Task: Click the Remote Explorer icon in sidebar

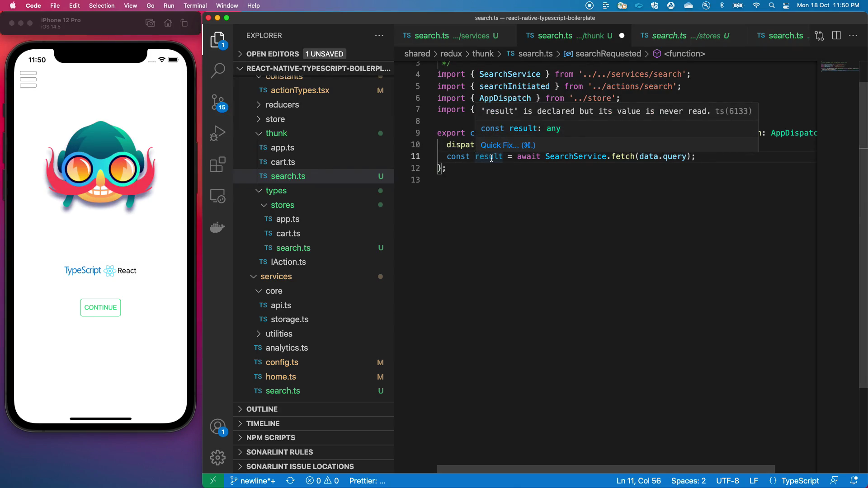Action: click(217, 198)
